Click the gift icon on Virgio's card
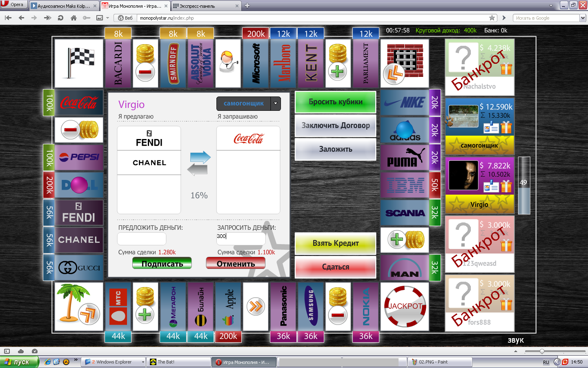The image size is (588, 368). (x=506, y=187)
